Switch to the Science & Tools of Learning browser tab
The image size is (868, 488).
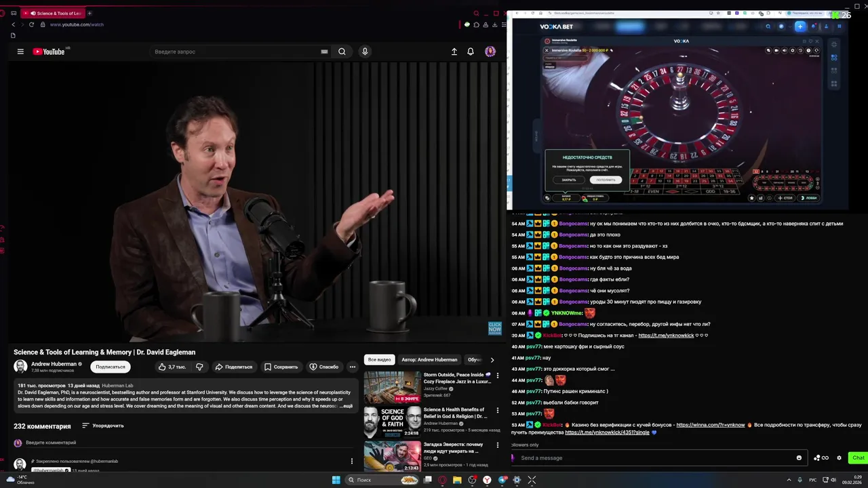(x=54, y=13)
